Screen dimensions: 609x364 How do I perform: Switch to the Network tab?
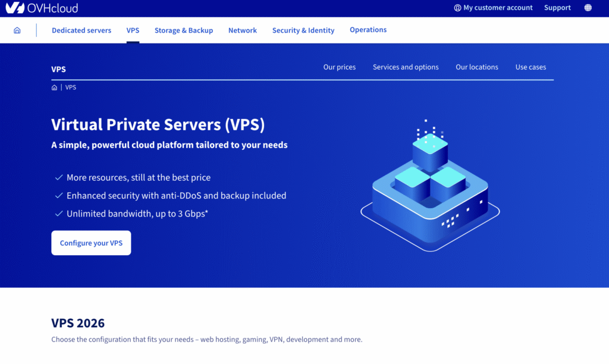click(x=242, y=30)
